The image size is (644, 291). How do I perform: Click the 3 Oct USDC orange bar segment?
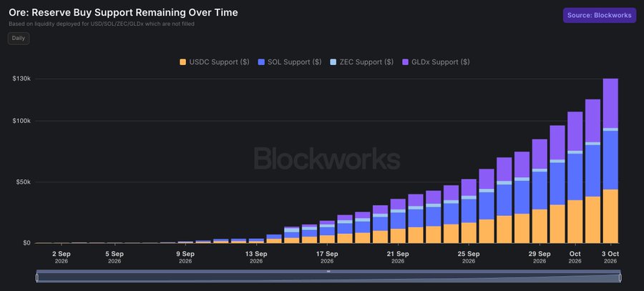pyautogui.click(x=610, y=217)
